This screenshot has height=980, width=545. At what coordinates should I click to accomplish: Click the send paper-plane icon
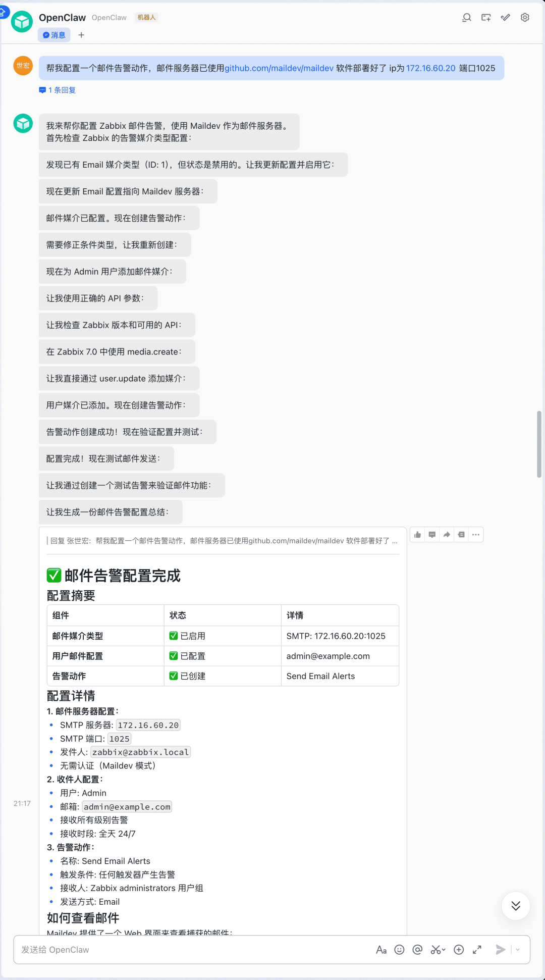click(501, 950)
